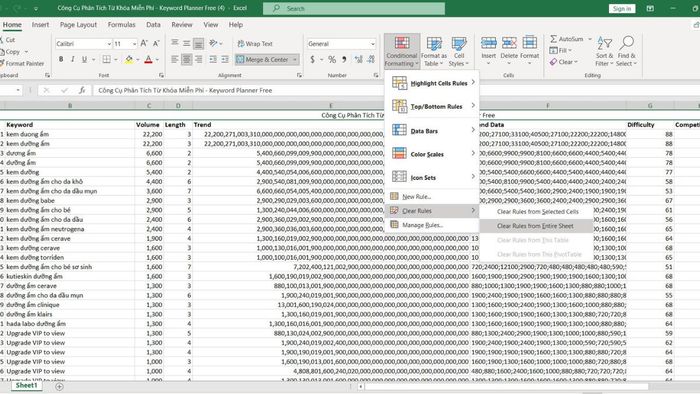Select Clear Rules from Entire Sheet

(x=536, y=226)
